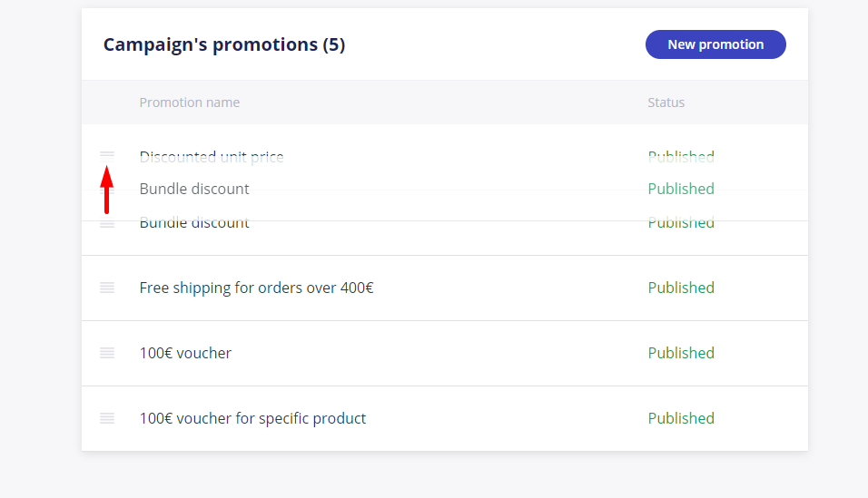Open 100€ voucher for specific product promotion
Viewport: 868px width, 498px height.
click(252, 418)
